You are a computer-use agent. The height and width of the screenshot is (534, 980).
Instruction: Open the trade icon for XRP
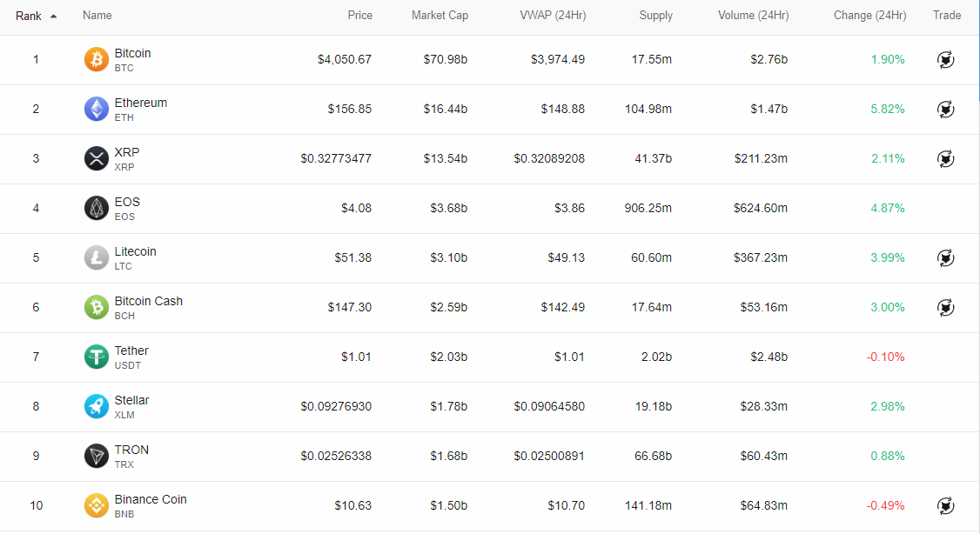[946, 158]
